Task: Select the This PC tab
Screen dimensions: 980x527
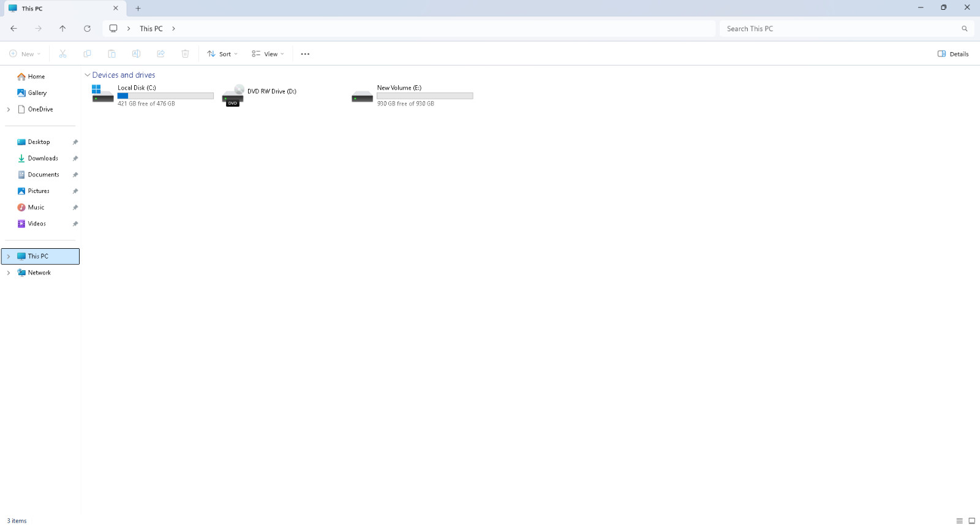Action: pos(64,9)
